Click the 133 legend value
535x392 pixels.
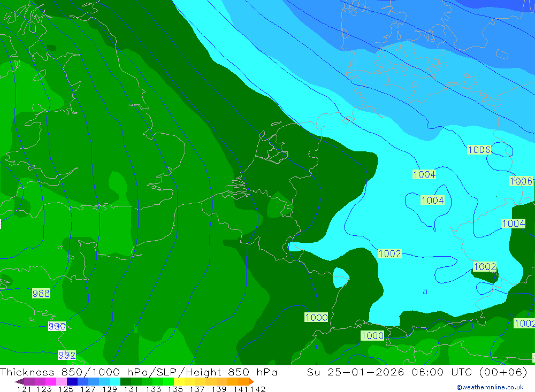click(x=153, y=389)
